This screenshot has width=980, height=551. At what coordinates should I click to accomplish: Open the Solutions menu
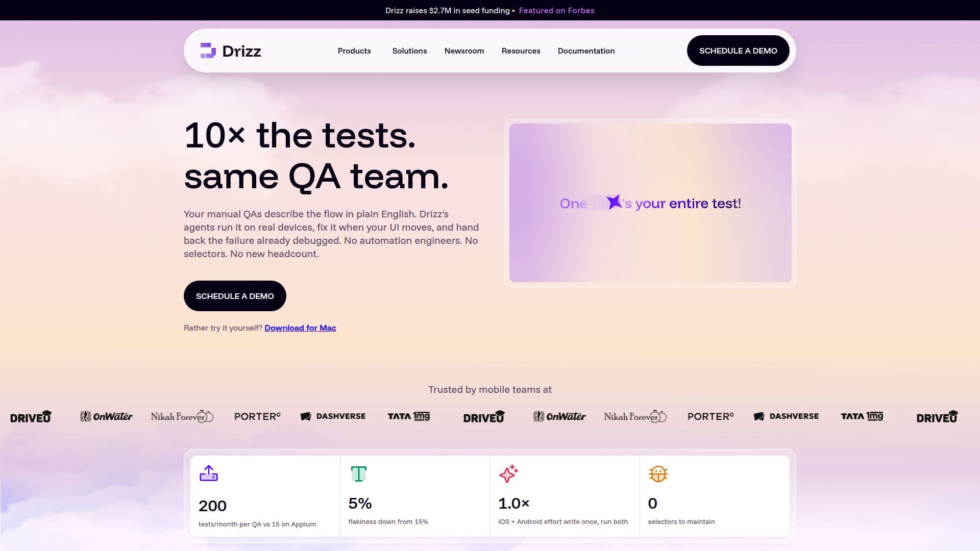point(409,51)
